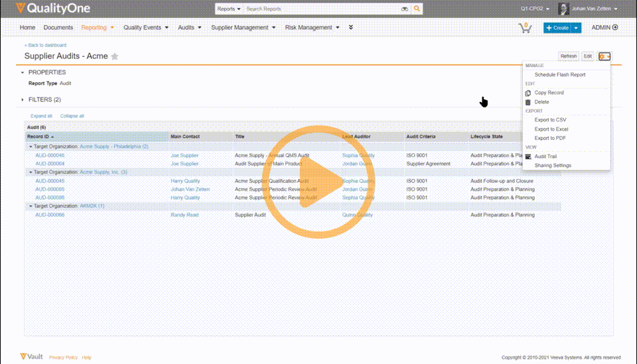Click user avatar of Johan Van Zetten
The image size is (637, 364).
(x=563, y=9)
